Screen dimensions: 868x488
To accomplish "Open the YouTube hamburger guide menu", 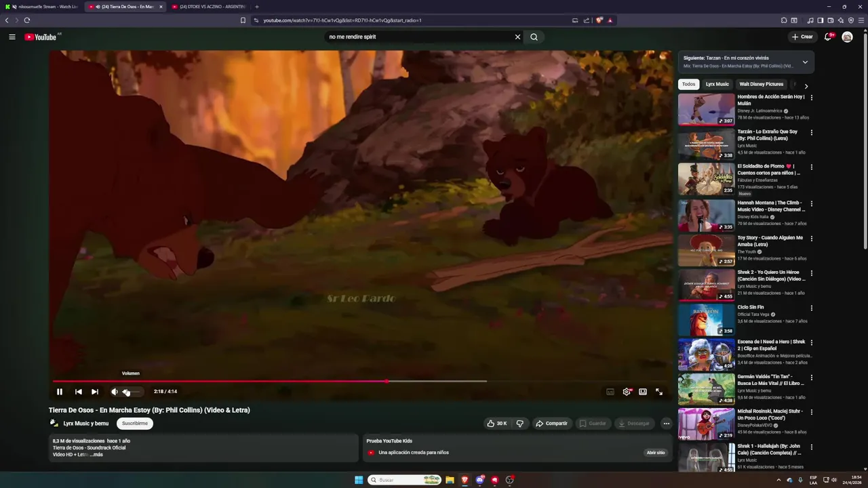I will pyautogui.click(x=12, y=37).
